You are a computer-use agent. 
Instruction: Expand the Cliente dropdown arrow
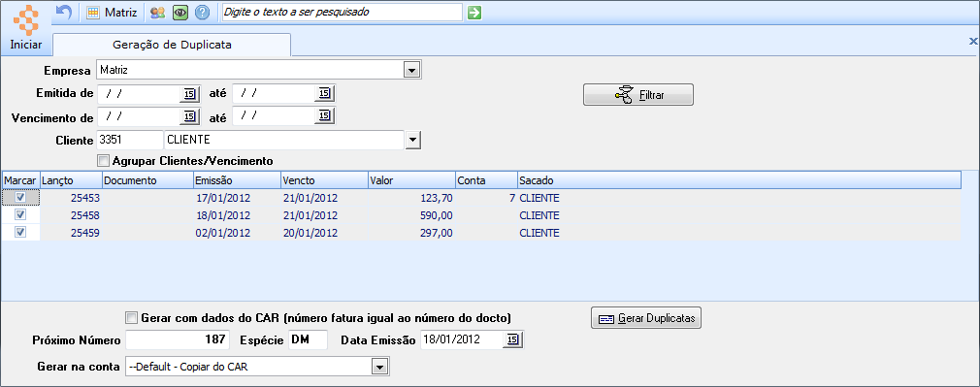tap(412, 140)
